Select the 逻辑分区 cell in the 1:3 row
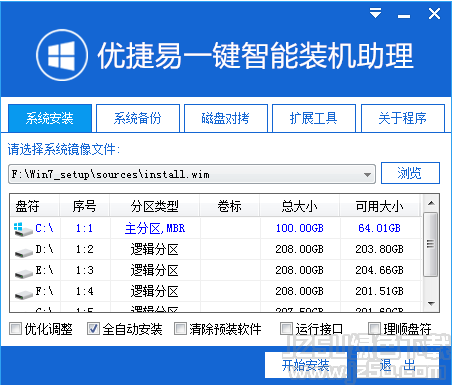This screenshot has width=452, height=385. pyautogui.click(x=155, y=270)
